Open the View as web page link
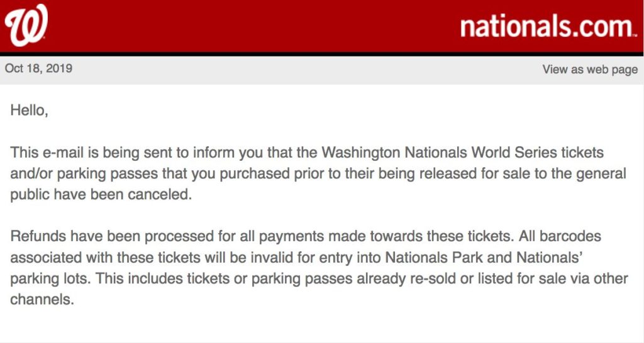 click(x=590, y=69)
